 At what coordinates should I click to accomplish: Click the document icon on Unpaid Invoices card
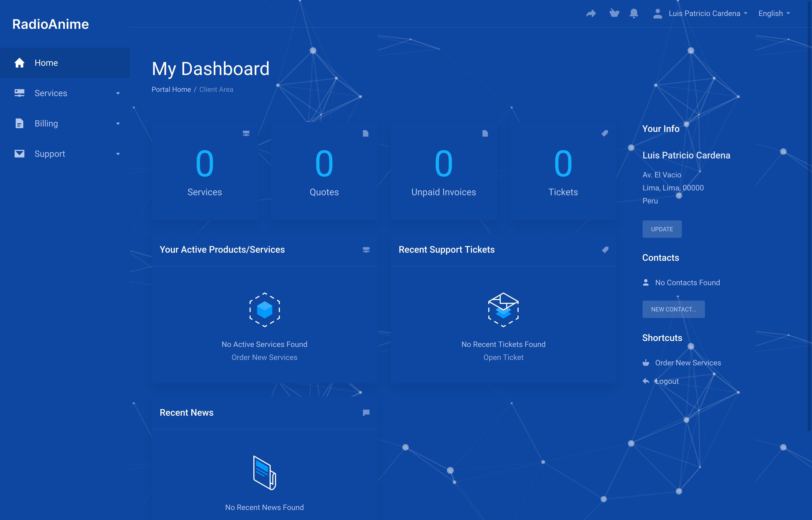485,133
